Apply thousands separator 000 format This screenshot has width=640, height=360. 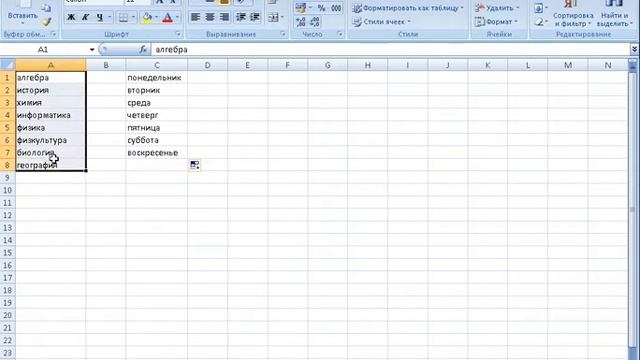[x=336, y=8]
